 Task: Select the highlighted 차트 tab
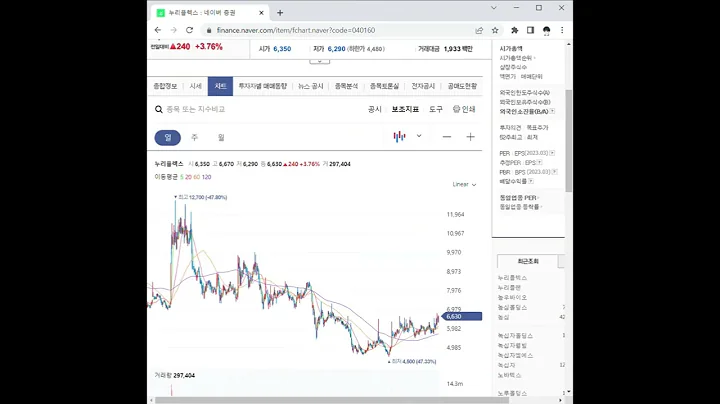click(x=220, y=86)
